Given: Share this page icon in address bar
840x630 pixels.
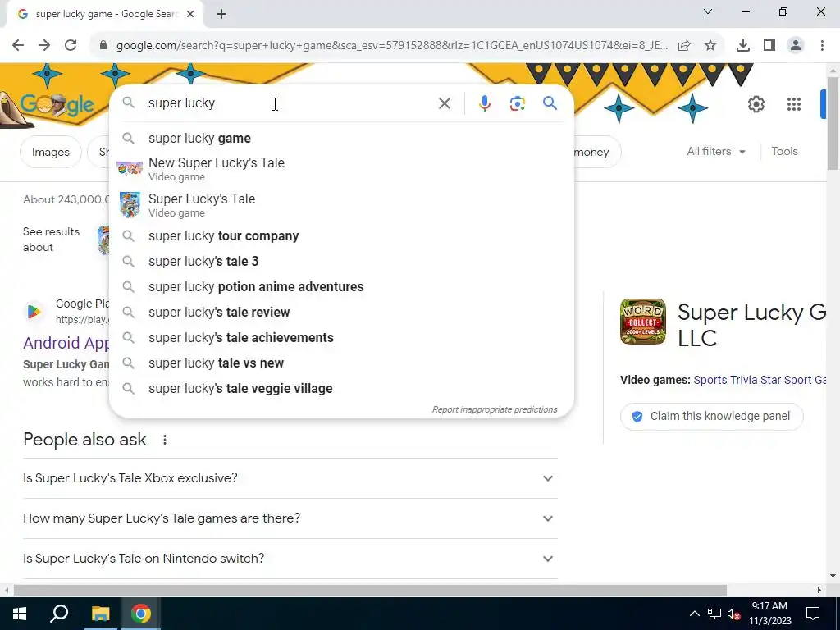Looking at the screenshot, I should click(x=684, y=46).
